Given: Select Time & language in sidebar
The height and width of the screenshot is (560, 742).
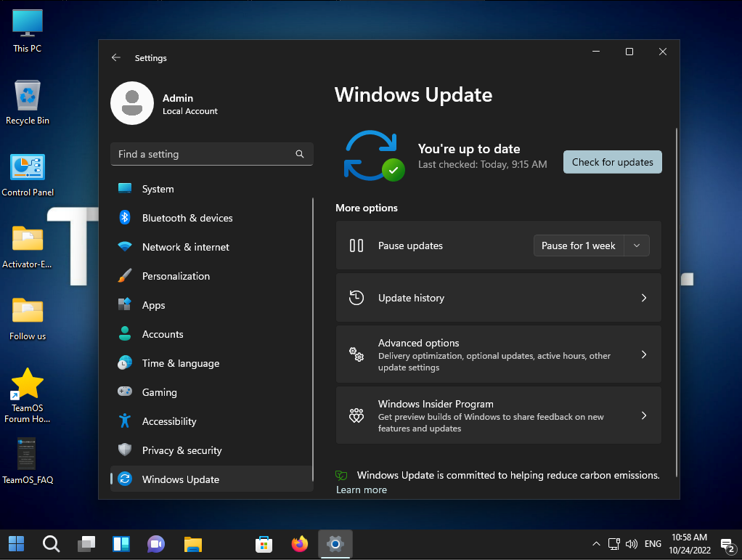Looking at the screenshot, I should (180, 363).
